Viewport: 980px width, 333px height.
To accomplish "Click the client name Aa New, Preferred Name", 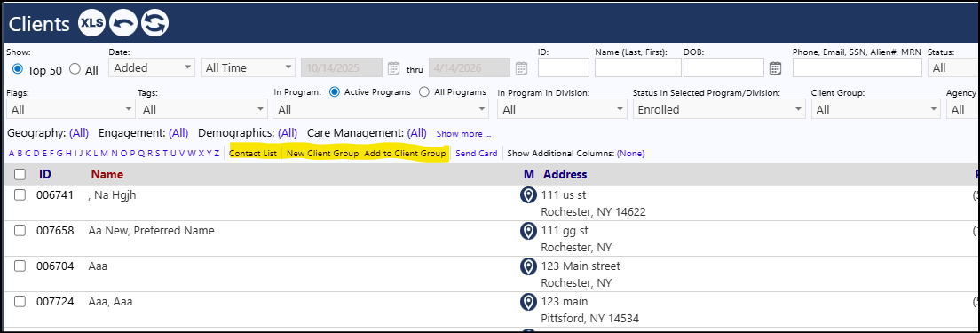I will click(151, 231).
